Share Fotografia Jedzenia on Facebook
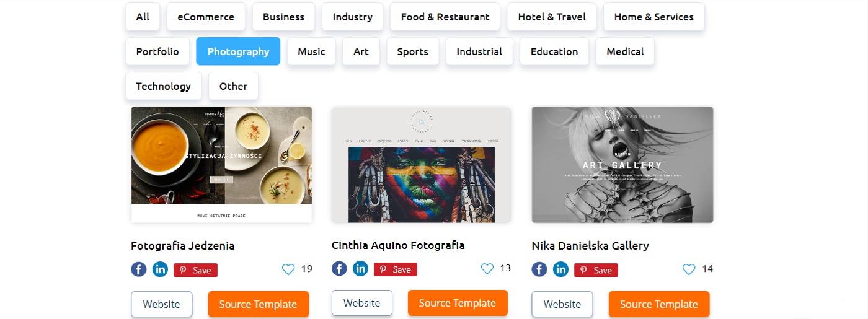Viewport: 868px width, 319px height. [139, 269]
